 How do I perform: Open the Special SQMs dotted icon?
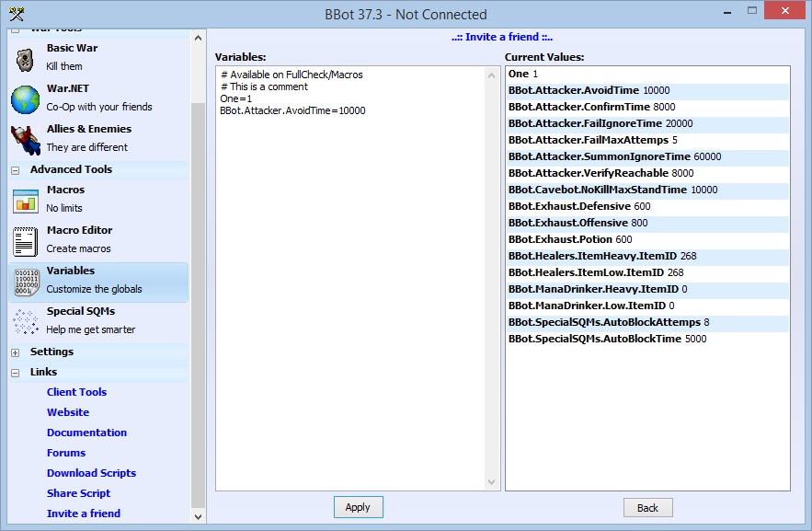[x=25, y=321]
